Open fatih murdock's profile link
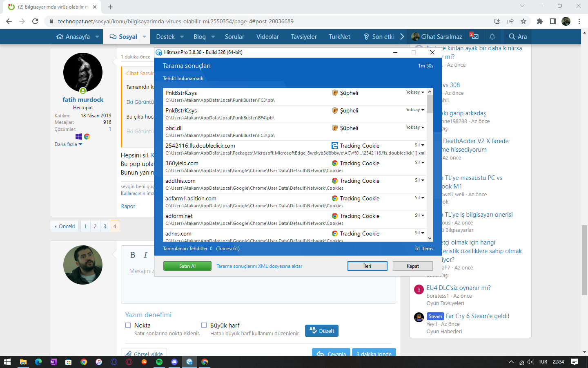 tap(83, 100)
